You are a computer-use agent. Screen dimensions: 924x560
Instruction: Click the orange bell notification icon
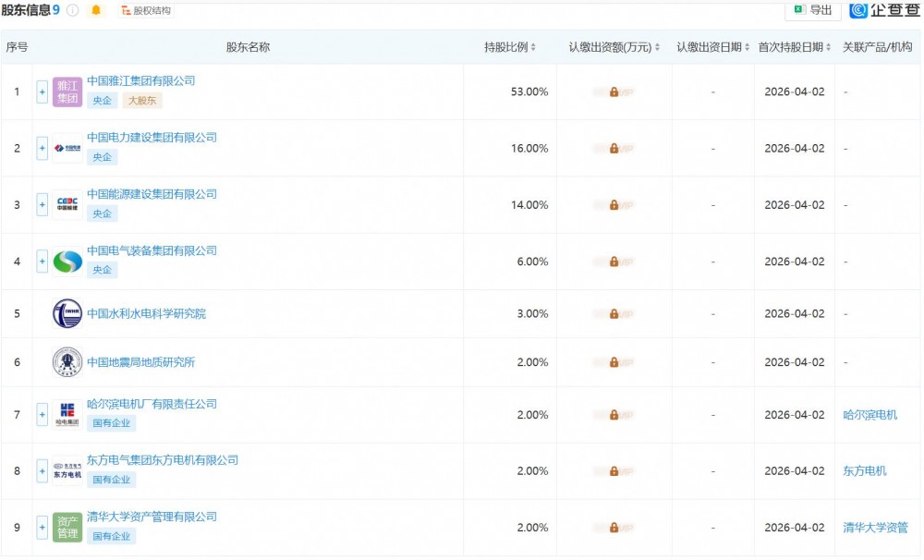(96, 10)
